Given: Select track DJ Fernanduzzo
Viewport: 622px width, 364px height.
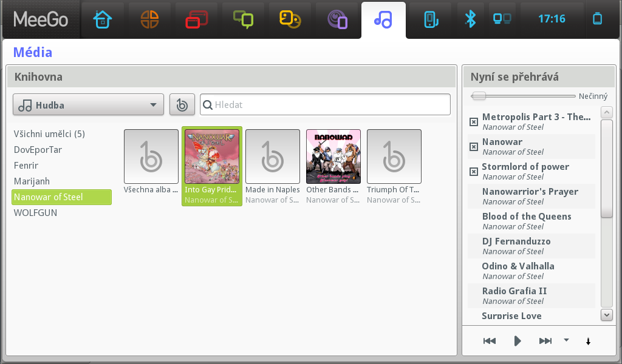Looking at the screenshot, I should [x=531, y=246].
